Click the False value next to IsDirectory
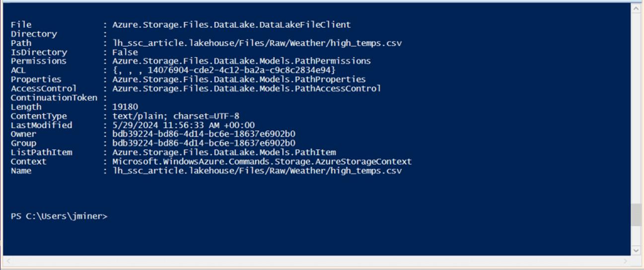The height and width of the screenshot is (270, 644). [x=125, y=52]
